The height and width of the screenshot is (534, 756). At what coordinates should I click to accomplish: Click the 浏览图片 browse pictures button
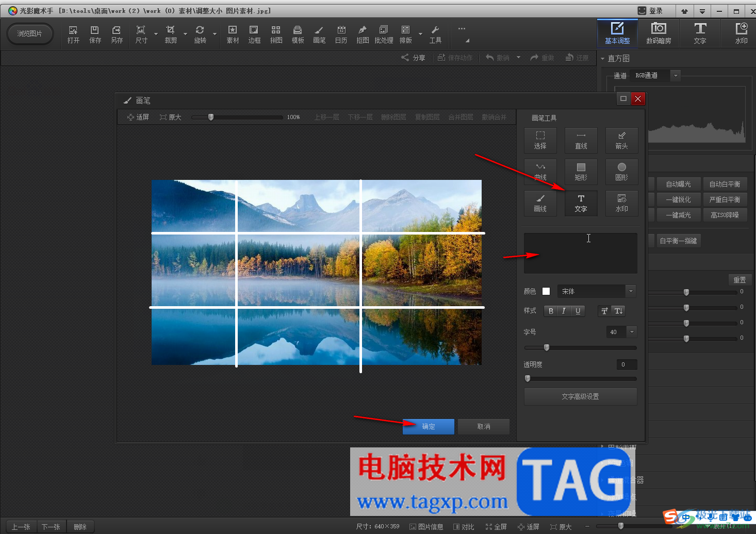30,34
